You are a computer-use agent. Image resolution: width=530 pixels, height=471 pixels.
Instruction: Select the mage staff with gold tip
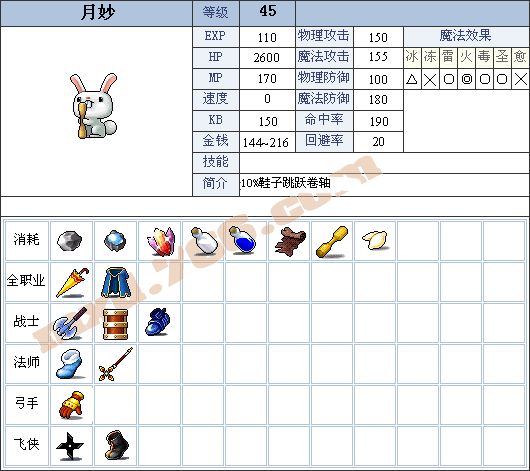(x=116, y=364)
